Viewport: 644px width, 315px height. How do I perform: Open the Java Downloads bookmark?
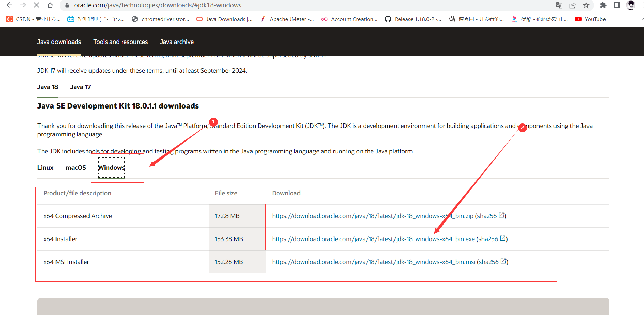(x=224, y=19)
